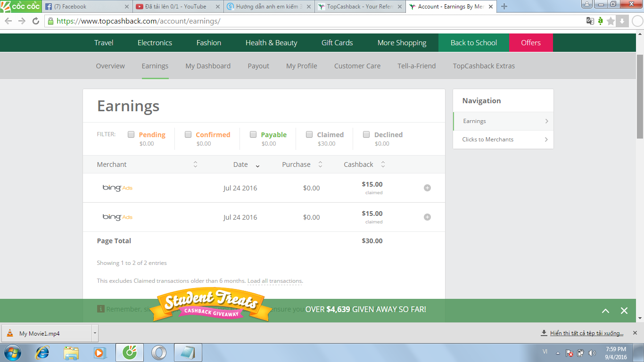Switch to Opera in the taskbar

[158, 353]
